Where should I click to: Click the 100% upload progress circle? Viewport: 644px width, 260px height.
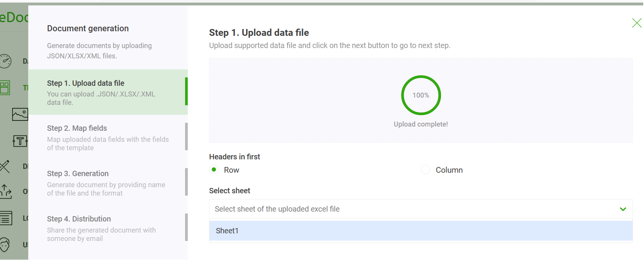(x=421, y=95)
